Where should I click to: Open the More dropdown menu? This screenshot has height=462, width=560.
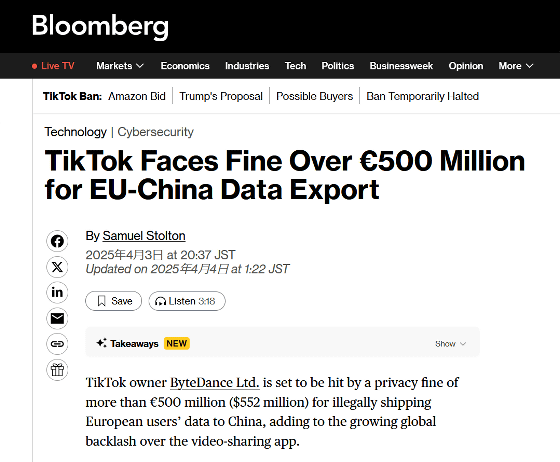tap(516, 66)
